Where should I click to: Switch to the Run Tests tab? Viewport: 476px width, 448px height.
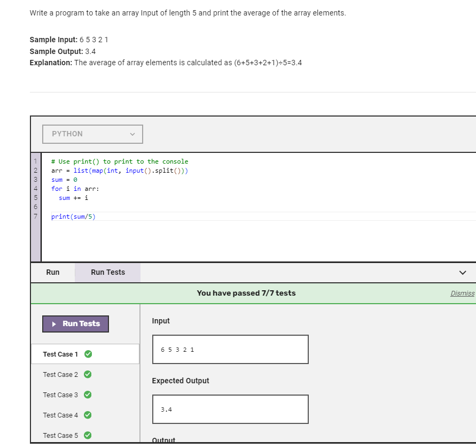click(x=108, y=272)
